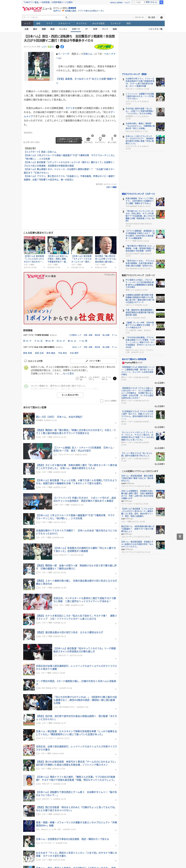
Task: Open the 地域 news category tab
Action: point(114,29)
